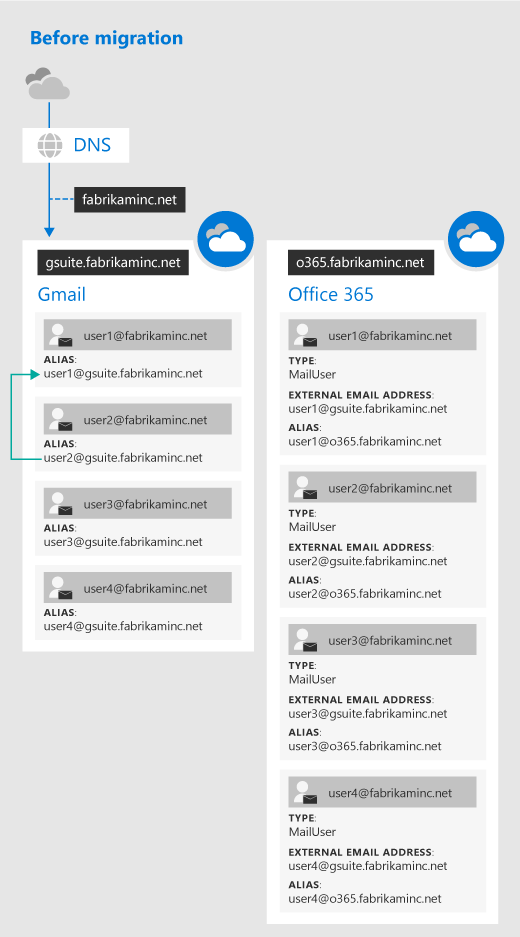Click the Gmail panel title
The height and width of the screenshot is (937, 520).
point(62,295)
